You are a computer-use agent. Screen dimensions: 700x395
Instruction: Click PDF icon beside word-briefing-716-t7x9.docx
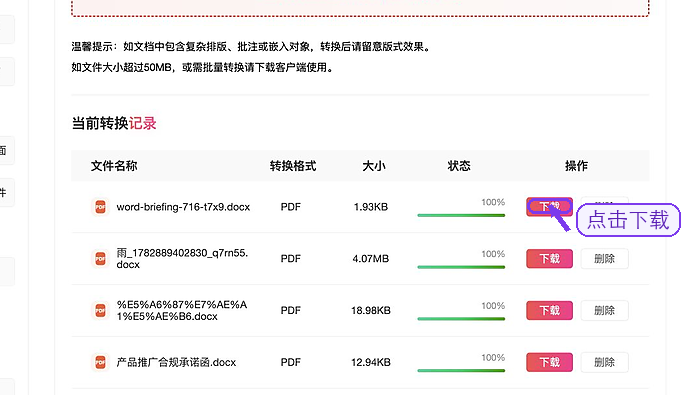click(x=100, y=207)
